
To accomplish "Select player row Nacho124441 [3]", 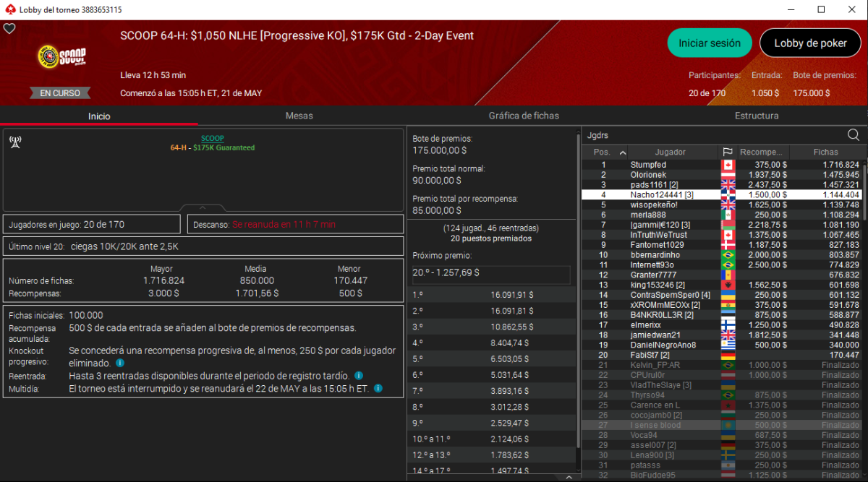I will [x=722, y=194].
